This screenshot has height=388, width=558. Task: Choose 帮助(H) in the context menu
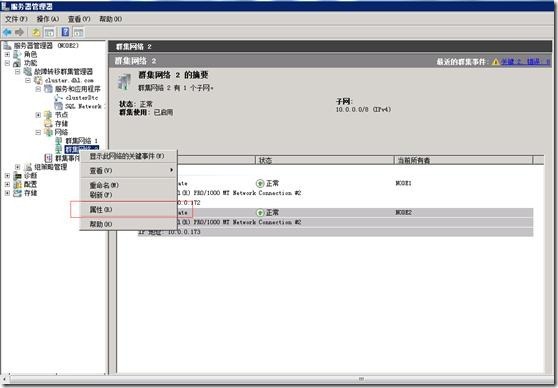[128, 224]
